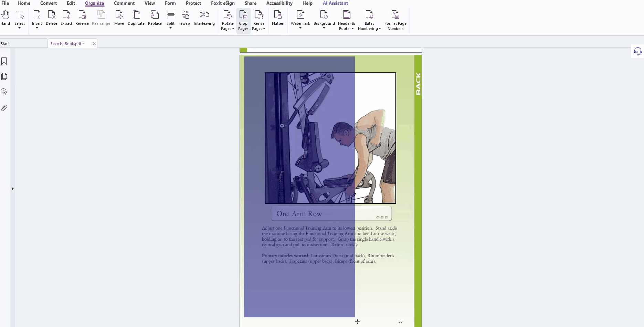Image resolution: width=644 pixels, height=327 pixels.
Task: Click the Extract pages icon
Action: [x=66, y=15]
